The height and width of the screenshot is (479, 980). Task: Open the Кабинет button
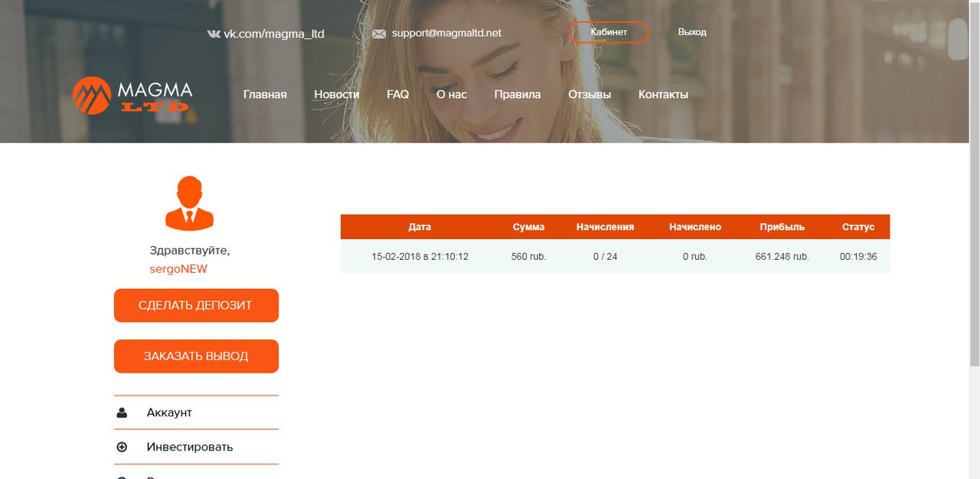pos(609,32)
